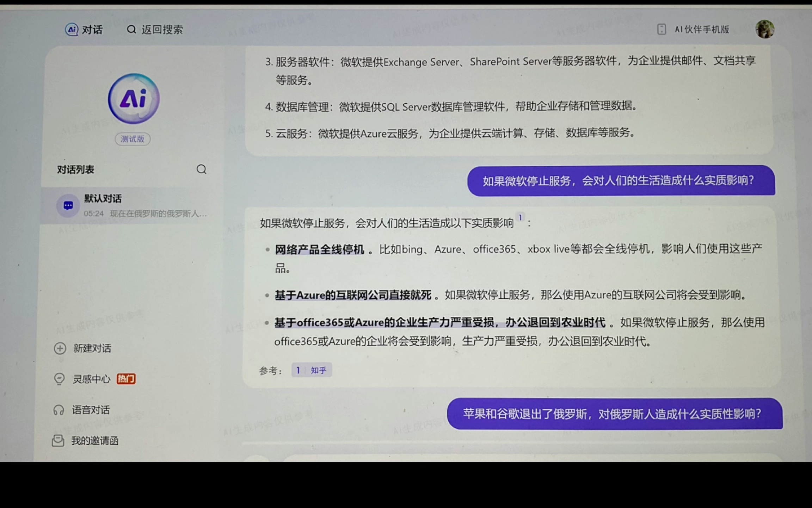Click the 热门 badge
The width and height of the screenshot is (812, 508).
[x=126, y=379]
